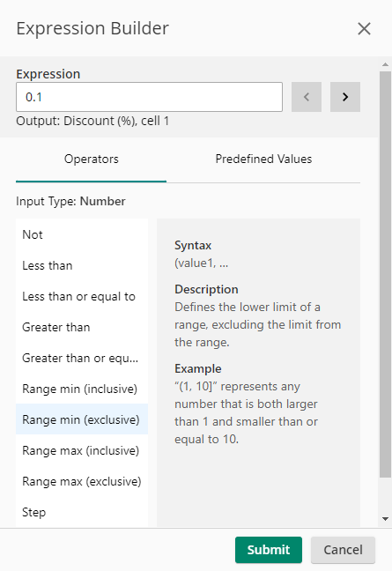Select Range min (exclusive)
Viewport: 392px width, 571px height.
pos(82,419)
